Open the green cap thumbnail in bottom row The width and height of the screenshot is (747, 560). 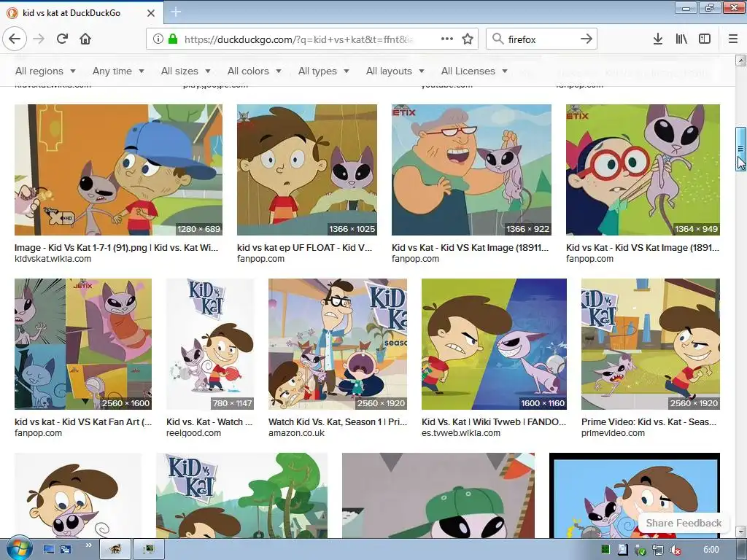(438, 495)
